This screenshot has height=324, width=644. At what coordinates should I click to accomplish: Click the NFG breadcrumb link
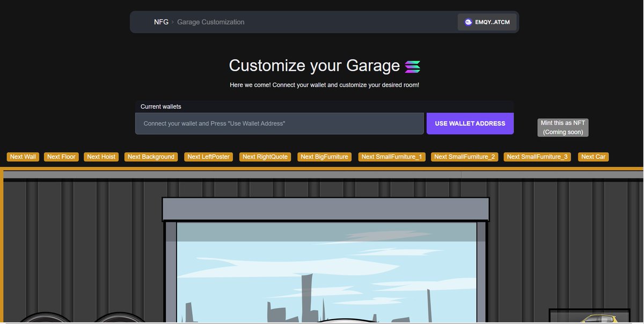[161, 22]
